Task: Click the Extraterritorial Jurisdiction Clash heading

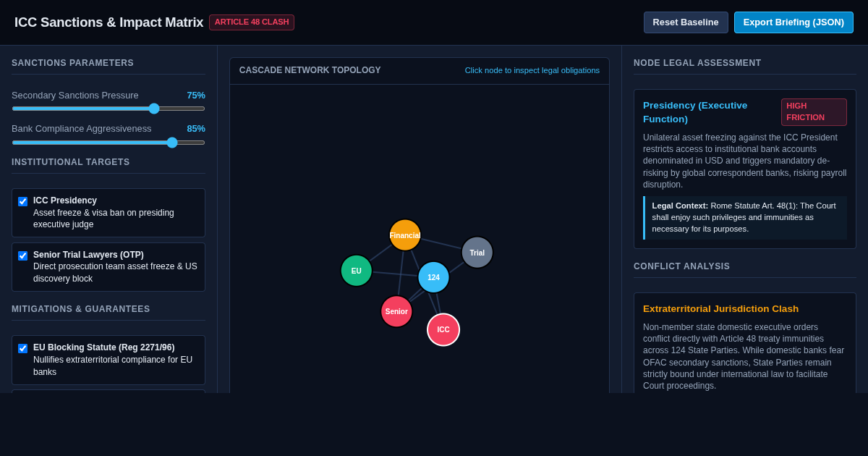Action: (720, 309)
